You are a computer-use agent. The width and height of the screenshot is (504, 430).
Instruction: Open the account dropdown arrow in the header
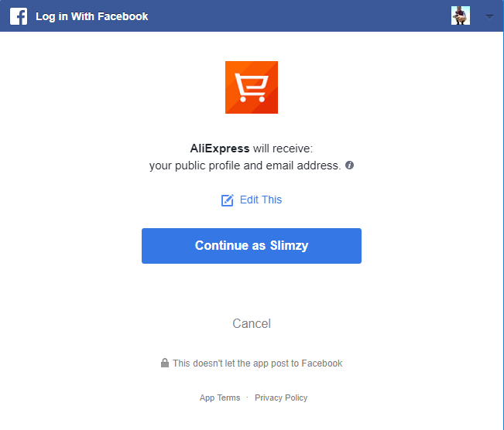(489, 16)
